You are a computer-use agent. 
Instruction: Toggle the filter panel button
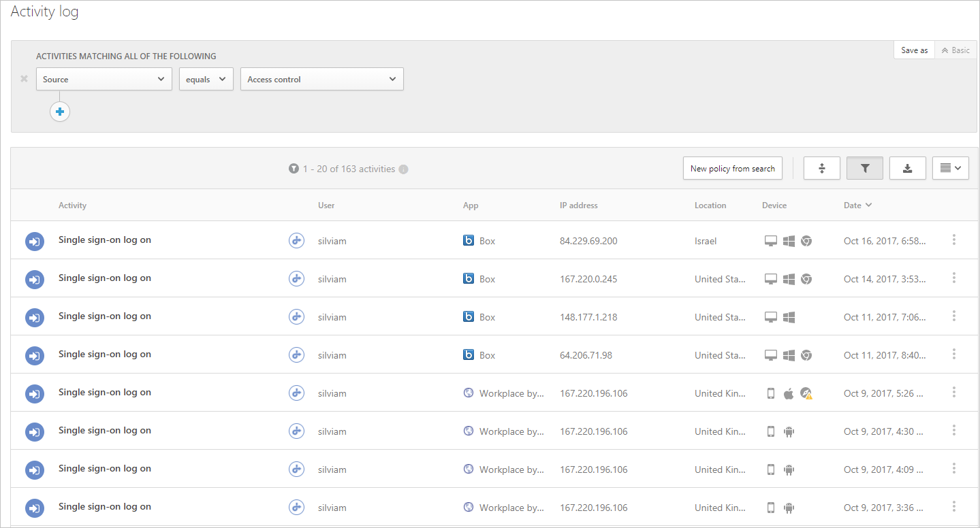(x=864, y=167)
